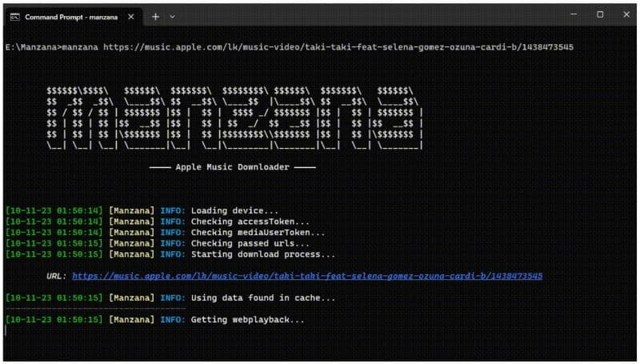Maximize the terminal window
Image resolution: width=640 pixels, height=364 pixels.
pyautogui.click(x=600, y=14)
